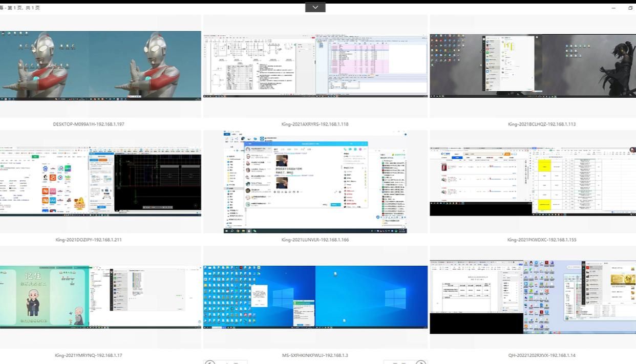
Task: Go to previous page with left arrow
Action: [209, 362]
